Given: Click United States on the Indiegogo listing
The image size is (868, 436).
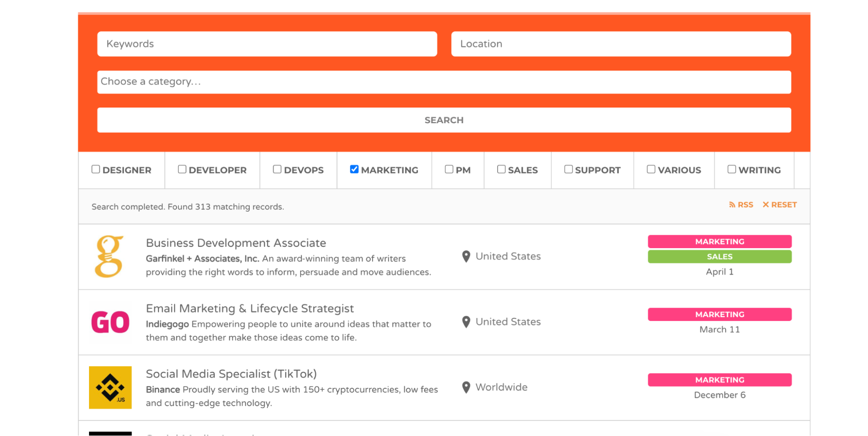Looking at the screenshot, I should pyautogui.click(x=508, y=322).
